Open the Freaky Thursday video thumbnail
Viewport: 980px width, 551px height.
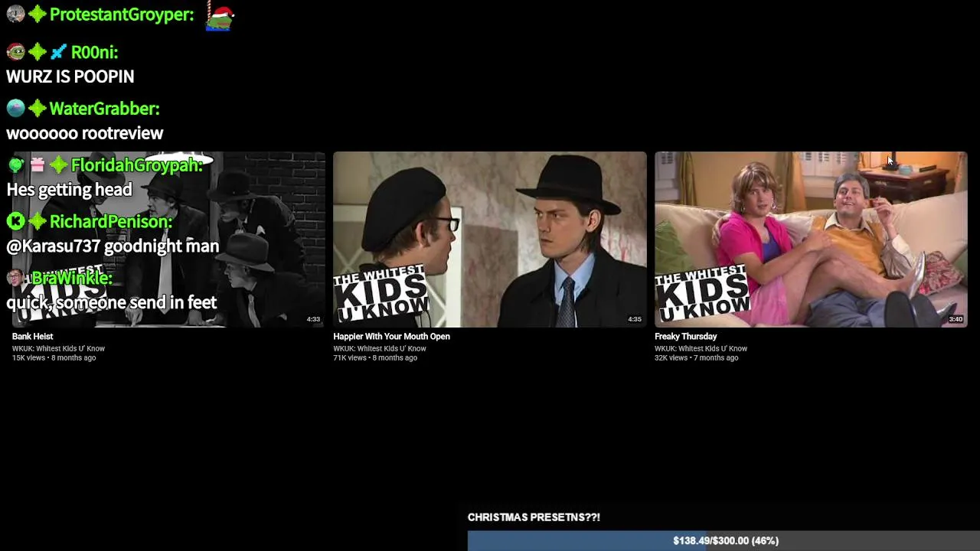point(811,240)
